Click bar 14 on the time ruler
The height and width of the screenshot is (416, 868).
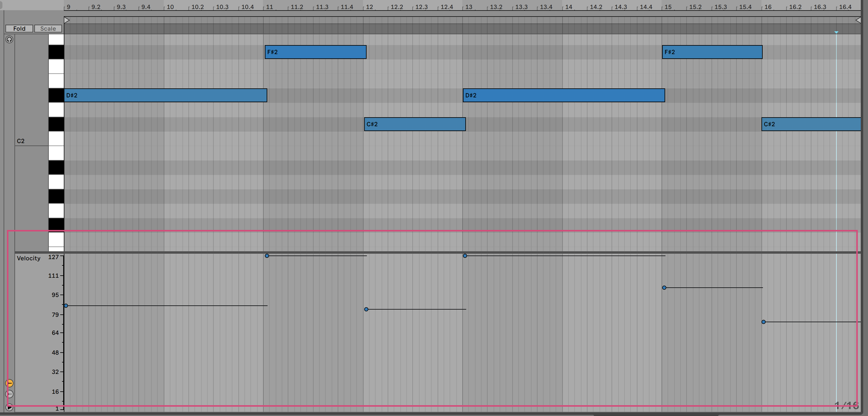click(569, 7)
